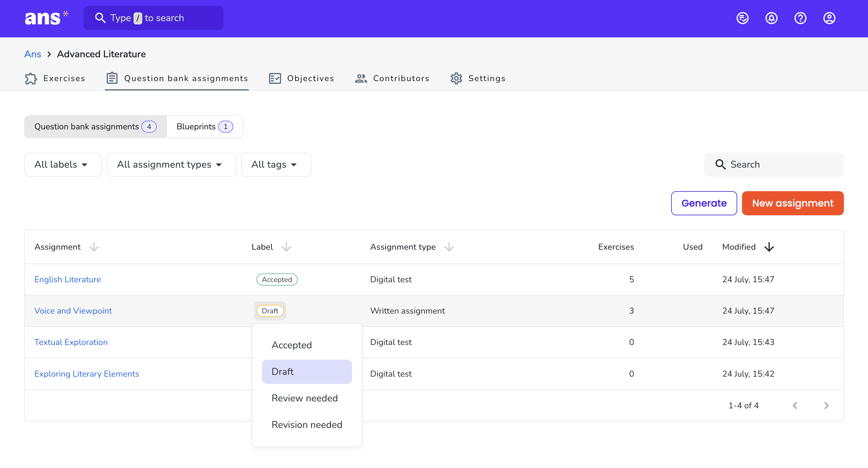Click the Settings gear icon

(x=456, y=78)
